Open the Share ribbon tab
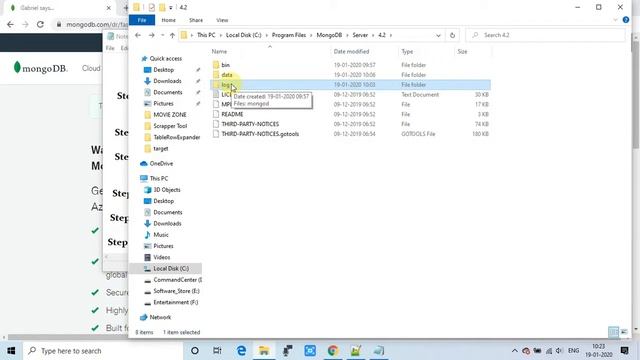This screenshot has height=360, width=640. tap(196, 20)
